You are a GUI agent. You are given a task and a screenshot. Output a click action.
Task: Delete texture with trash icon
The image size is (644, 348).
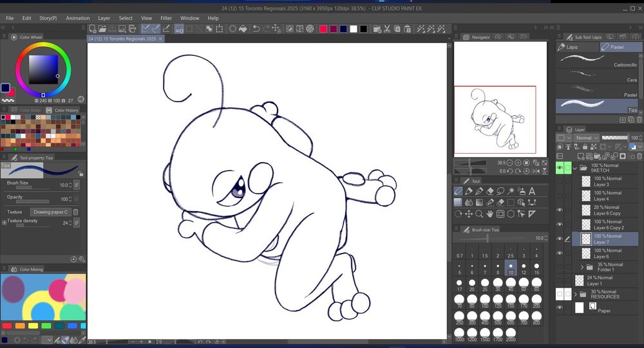(x=75, y=212)
